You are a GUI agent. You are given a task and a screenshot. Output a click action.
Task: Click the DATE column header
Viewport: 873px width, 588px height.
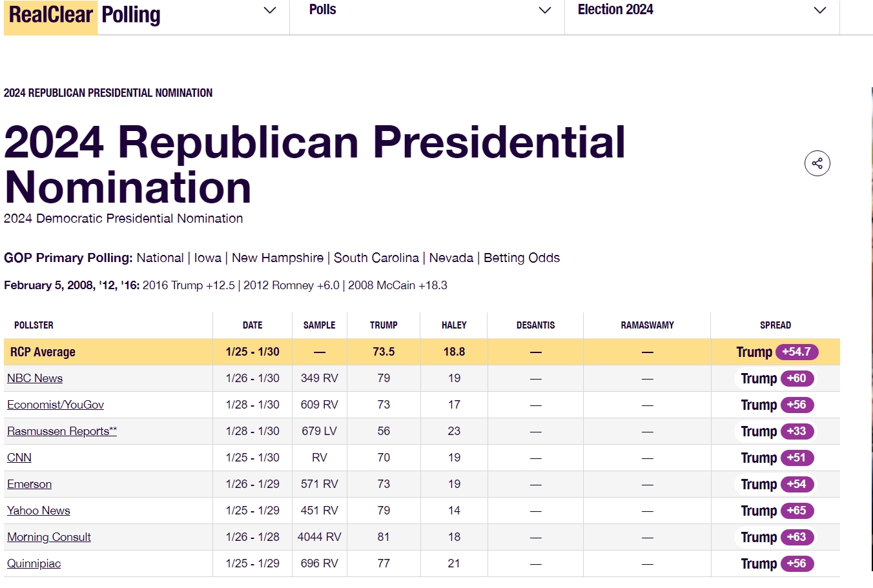pos(252,325)
